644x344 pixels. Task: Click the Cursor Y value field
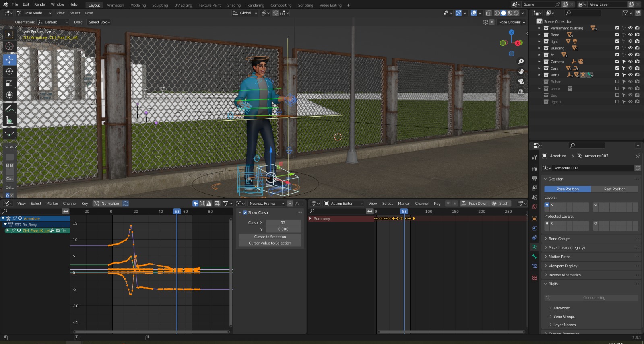click(x=283, y=229)
